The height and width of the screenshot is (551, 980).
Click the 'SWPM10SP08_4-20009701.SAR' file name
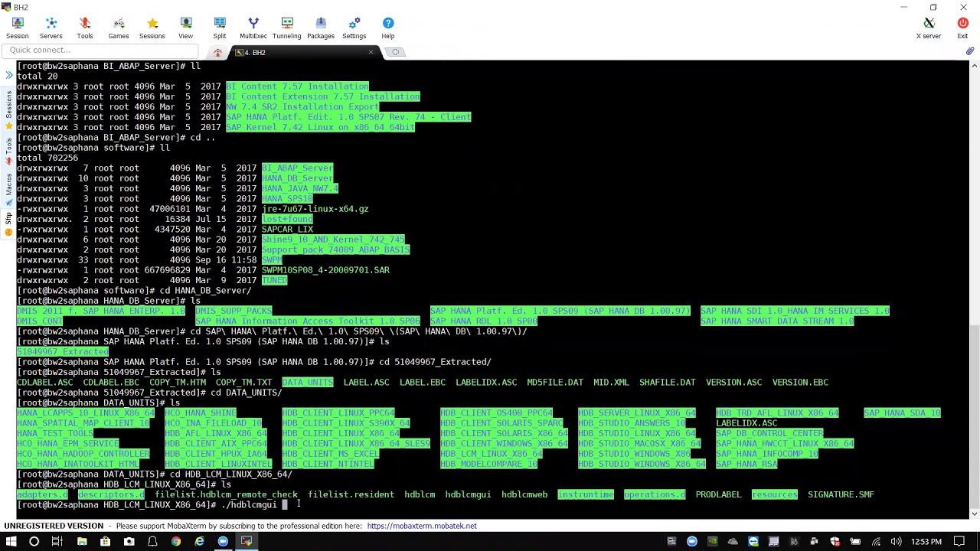click(x=325, y=270)
